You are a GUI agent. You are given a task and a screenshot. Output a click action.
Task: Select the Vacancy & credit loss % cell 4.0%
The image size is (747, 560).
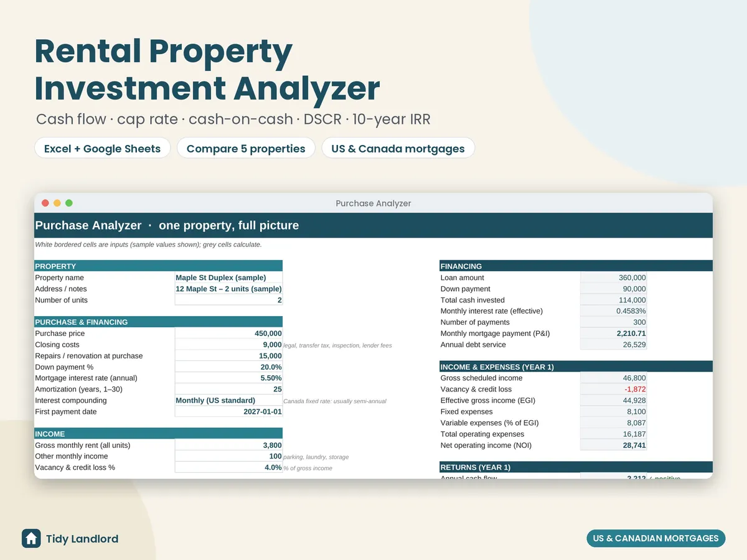click(228, 468)
